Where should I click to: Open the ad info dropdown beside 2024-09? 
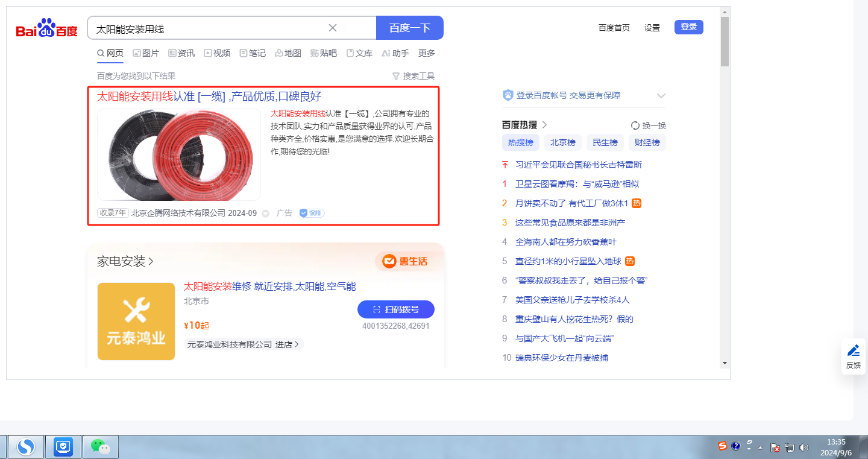(265, 214)
